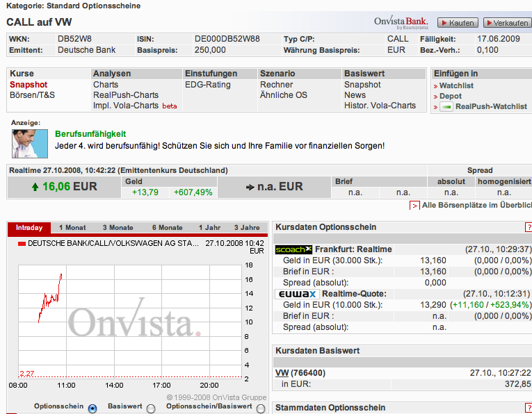Image resolution: width=532 pixels, height=414 pixels.
Task: Click the sideways arrow beside n.a. EUR
Action: pos(250,187)
